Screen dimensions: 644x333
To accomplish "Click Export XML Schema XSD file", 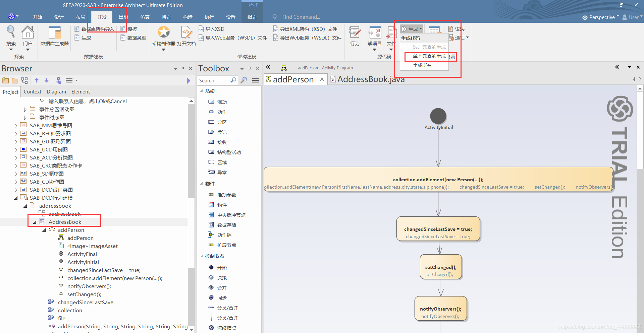I will [305, 29].
